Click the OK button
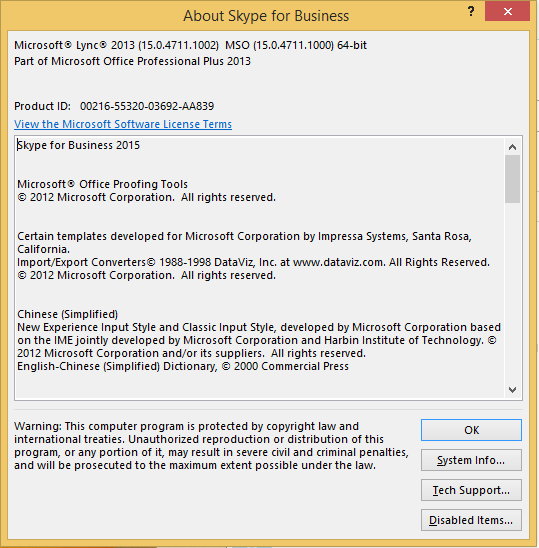This screenshot has height=548, width=539. 471,430
